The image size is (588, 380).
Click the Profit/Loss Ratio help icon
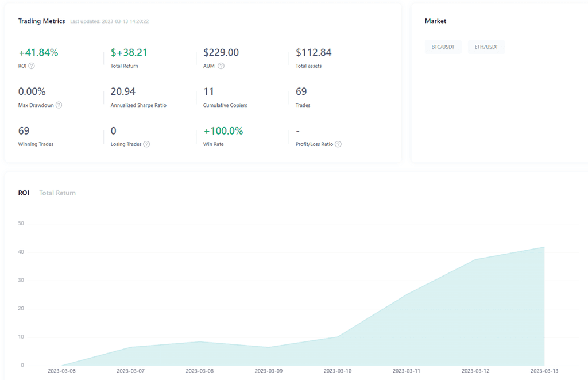pyautogui.click(x=338, y=144)
